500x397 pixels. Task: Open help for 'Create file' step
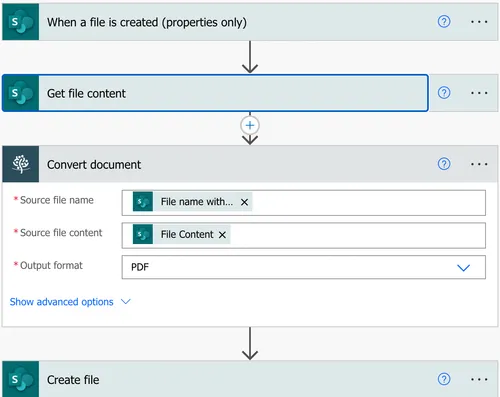pyautogui.click(x=444, y=379)
